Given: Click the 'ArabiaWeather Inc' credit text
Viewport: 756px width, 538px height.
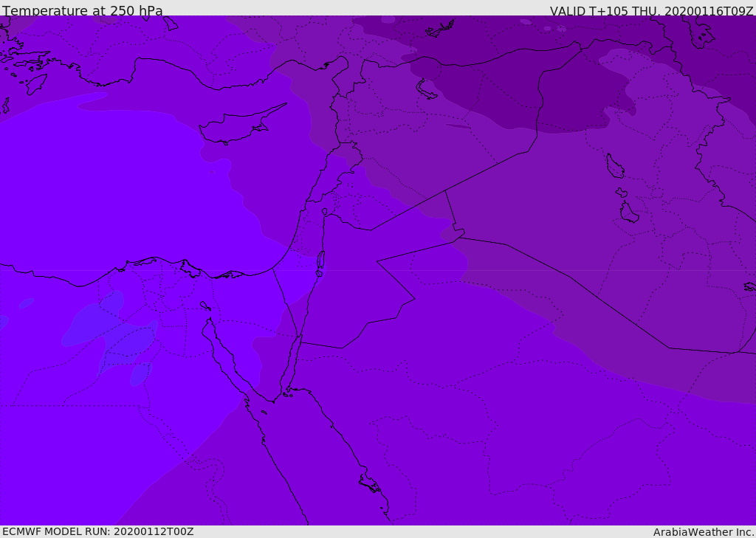Looking at the screenshot, I should pos(704,532).
